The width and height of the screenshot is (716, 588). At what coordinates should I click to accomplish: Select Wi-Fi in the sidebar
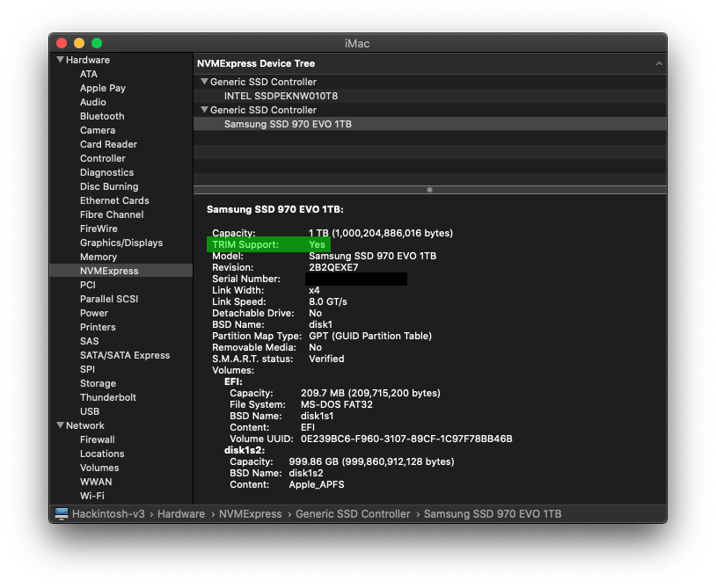click(x=91, y=496)
